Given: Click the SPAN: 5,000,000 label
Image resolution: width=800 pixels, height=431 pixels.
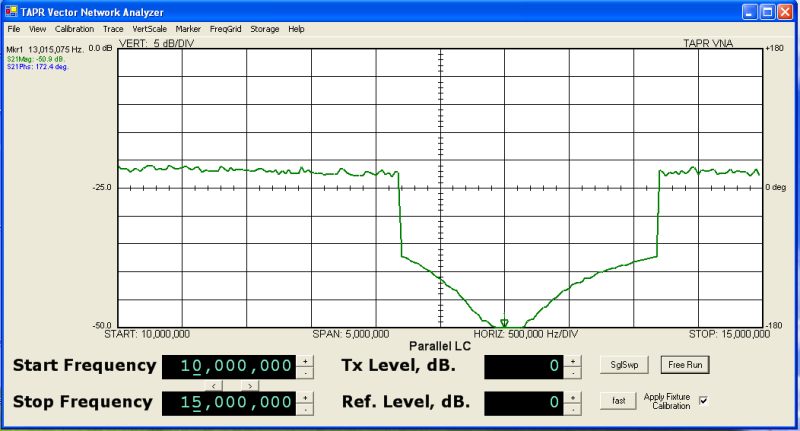Looking at the screenshot, I should 351,334.
